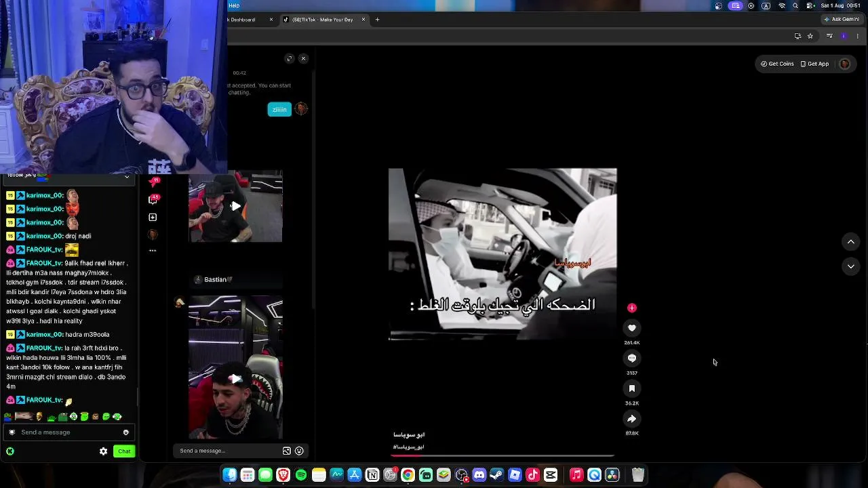Open Steam from Dock
The image size is (868, 488).
(x=497, y=475)
